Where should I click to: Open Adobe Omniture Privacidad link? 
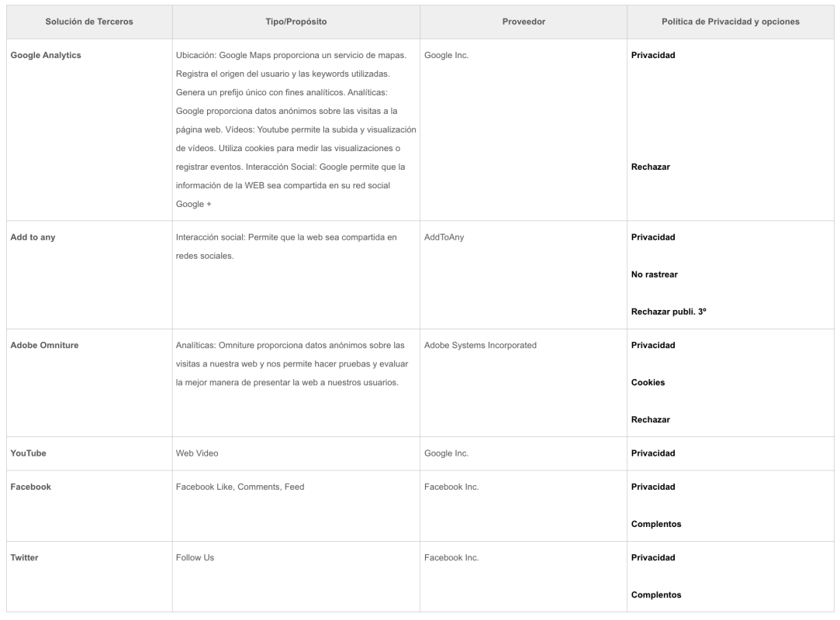click(x=652, y=346)
